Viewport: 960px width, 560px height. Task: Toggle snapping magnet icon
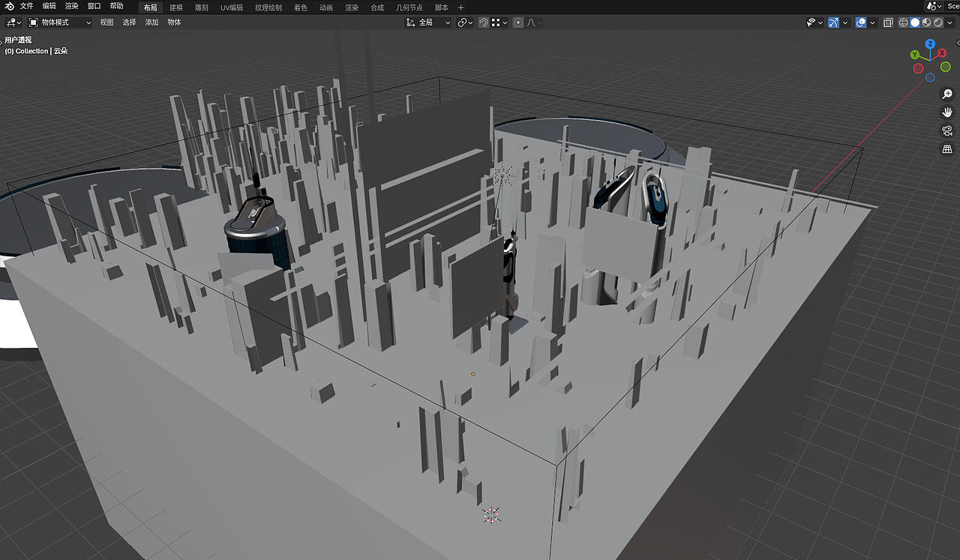[484, 22]
